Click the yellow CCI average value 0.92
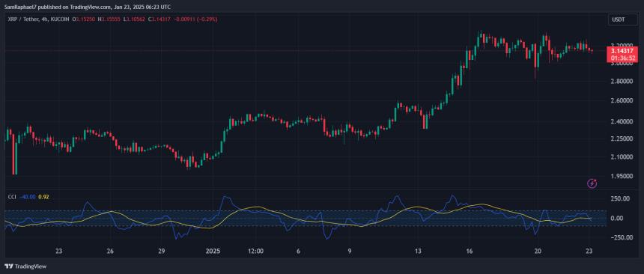Image resolution: width=644 pixels, height=274 pixels. point(43,197)
